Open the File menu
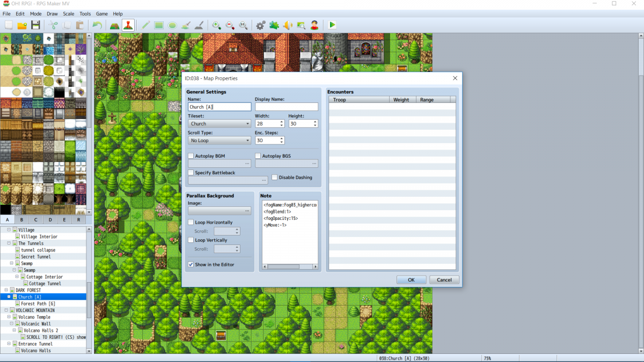 tap(6, 13)
